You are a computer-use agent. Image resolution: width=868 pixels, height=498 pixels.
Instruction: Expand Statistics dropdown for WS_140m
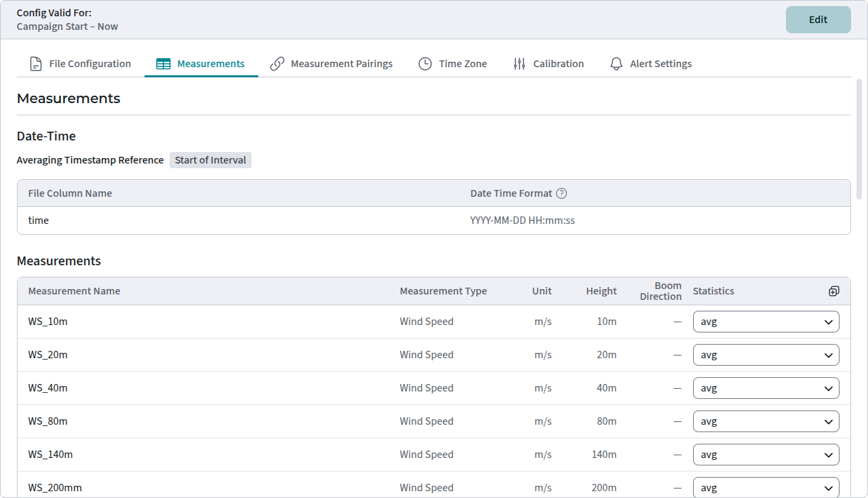click(x=766, y=455)
